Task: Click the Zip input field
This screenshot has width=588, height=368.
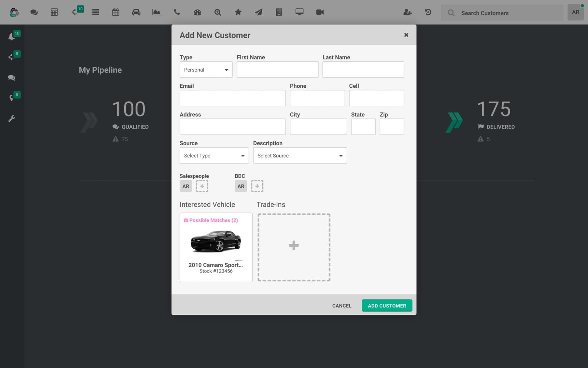Action: point(392,127)
